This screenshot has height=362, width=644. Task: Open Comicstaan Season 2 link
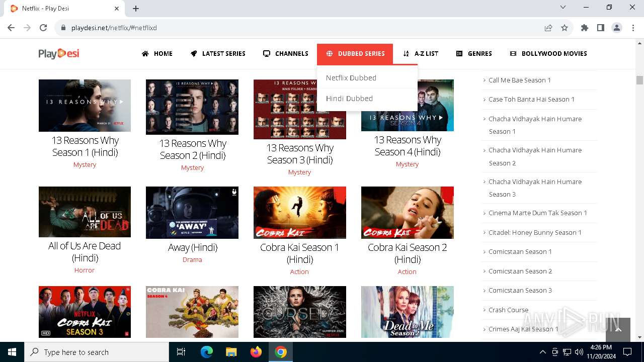point(520,271)
